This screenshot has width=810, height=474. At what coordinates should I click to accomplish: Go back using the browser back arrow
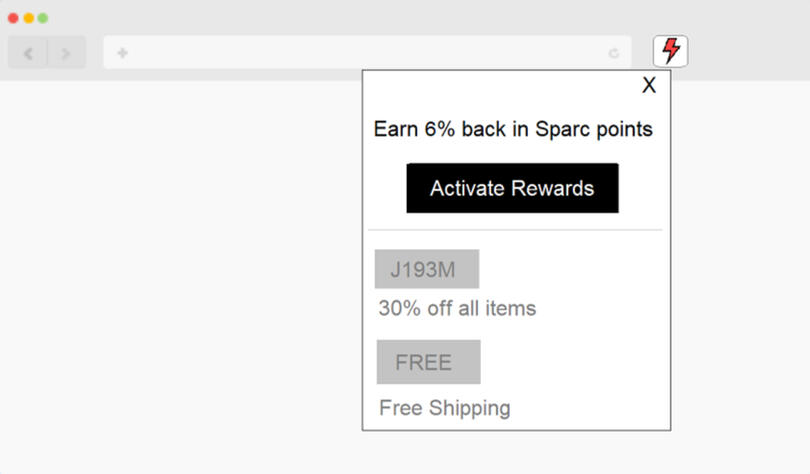[28, 53]
